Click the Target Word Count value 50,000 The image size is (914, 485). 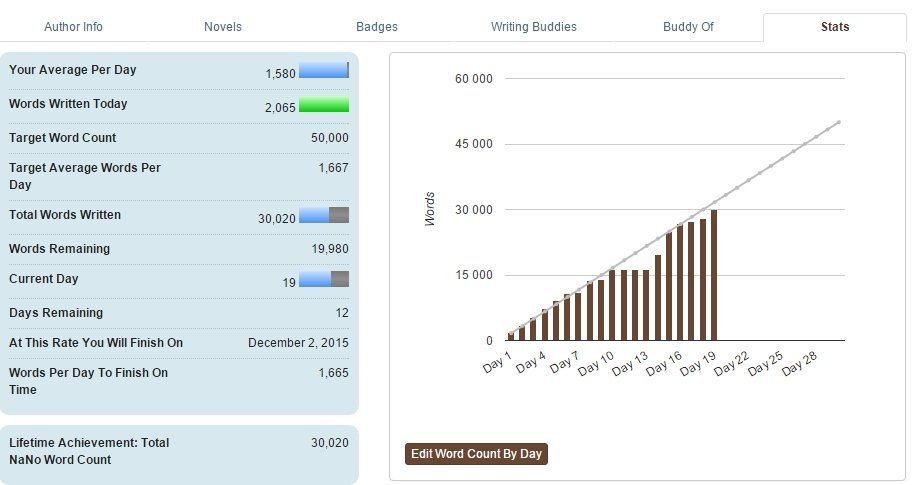click(x=329, y=138)
